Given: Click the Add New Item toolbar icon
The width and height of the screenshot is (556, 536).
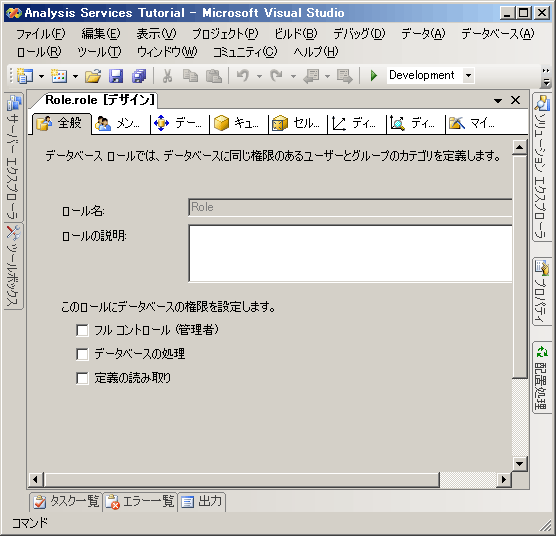Looking at the screenshot, I should point(59,76).
